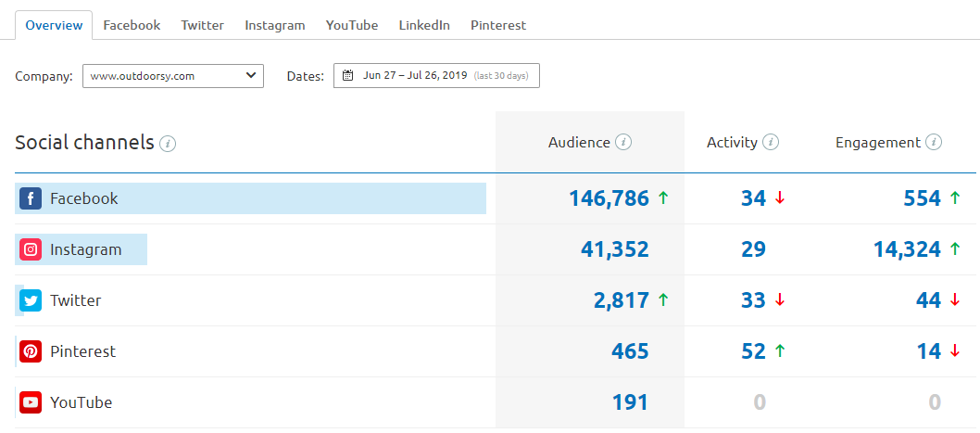Click Facebook activity value 34
The width and height of the screenshot is (980, 433).
[x=753, y=198]
